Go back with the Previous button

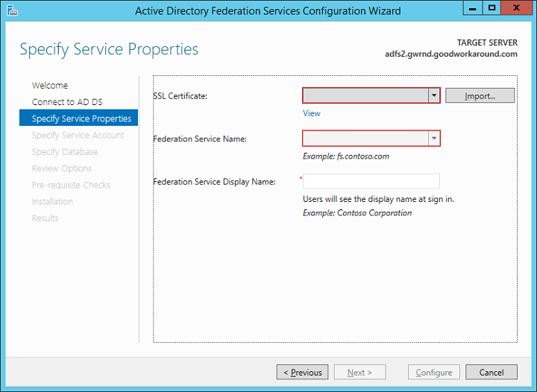point(302,372)
